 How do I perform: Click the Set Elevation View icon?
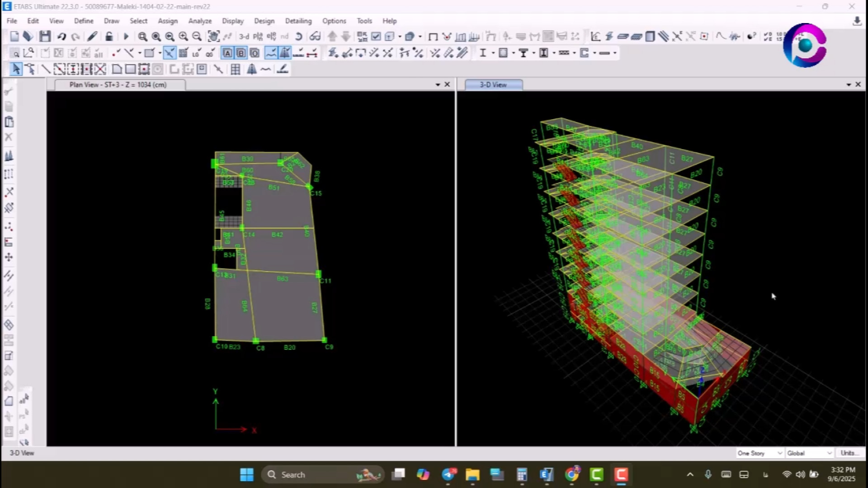point(271,37)
